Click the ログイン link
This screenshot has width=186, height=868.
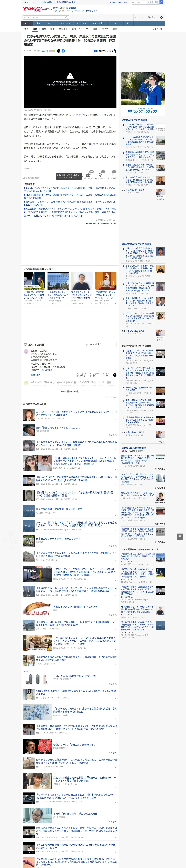click(57, 11)
